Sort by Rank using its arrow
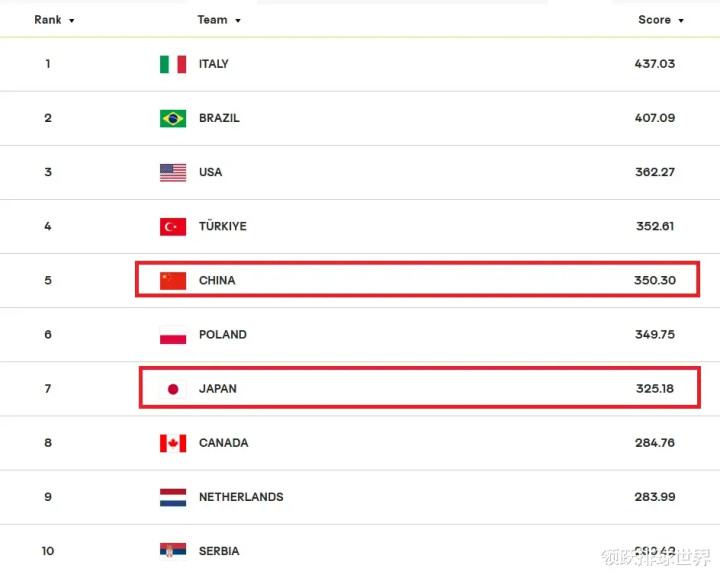The width and height of the screenshot is (720, 578). (x=72, y=21)
